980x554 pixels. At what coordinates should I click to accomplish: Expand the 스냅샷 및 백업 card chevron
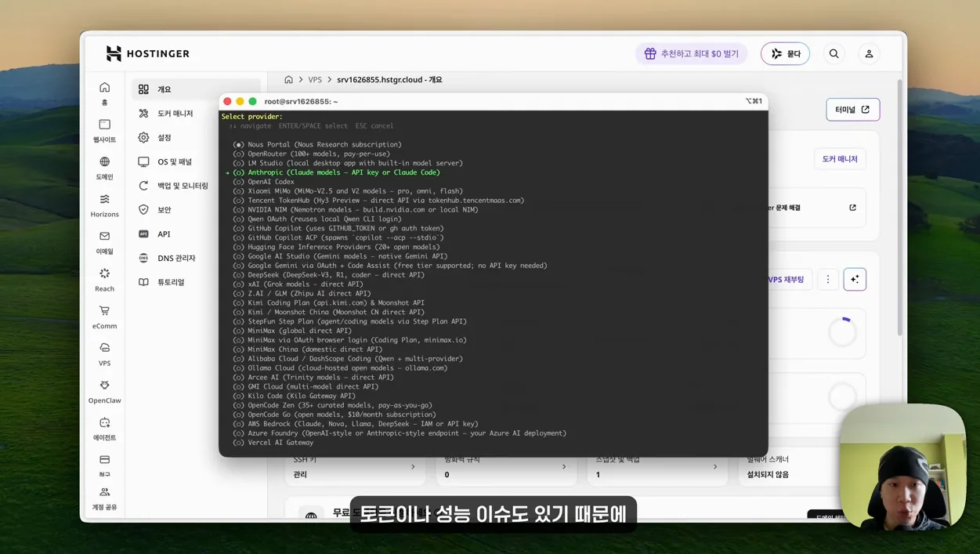[x=715, y=467]
